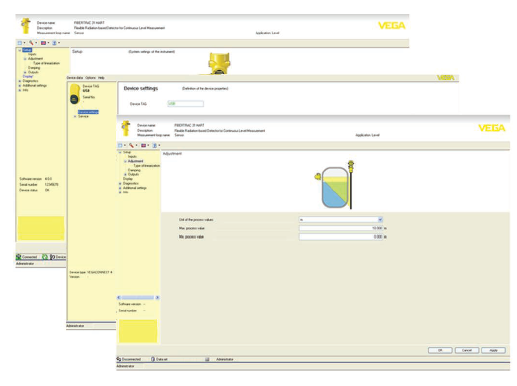Click the horizontal scrollbar under the navigation tree

[138, 297]
